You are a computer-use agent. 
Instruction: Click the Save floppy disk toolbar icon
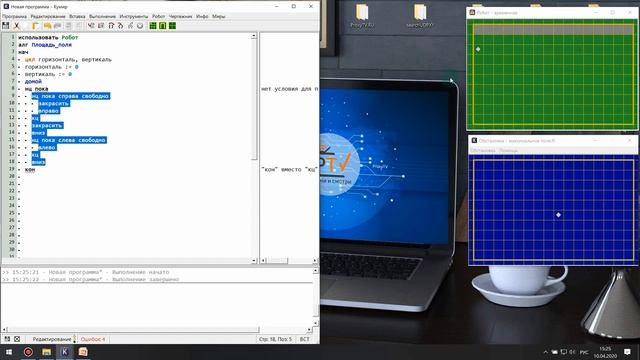point(6,26)
